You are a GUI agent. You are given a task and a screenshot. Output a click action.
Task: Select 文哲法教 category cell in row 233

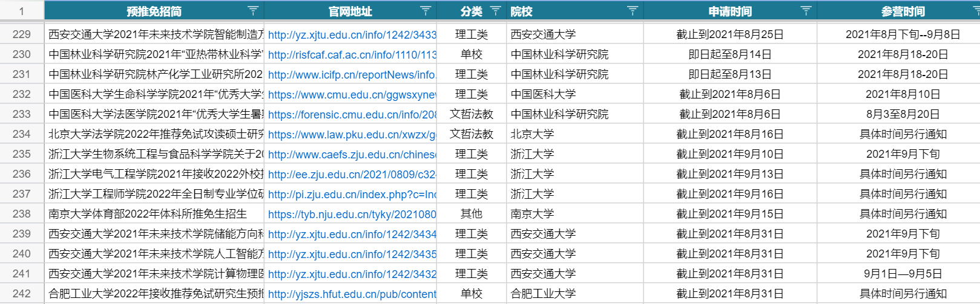pyautogui.click(x=472, y=114)
